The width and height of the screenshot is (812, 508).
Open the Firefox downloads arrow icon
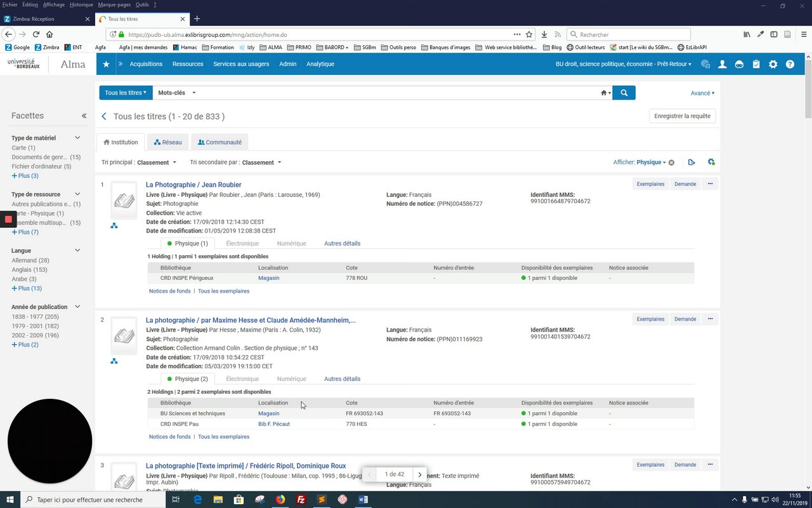click(544, 34)
